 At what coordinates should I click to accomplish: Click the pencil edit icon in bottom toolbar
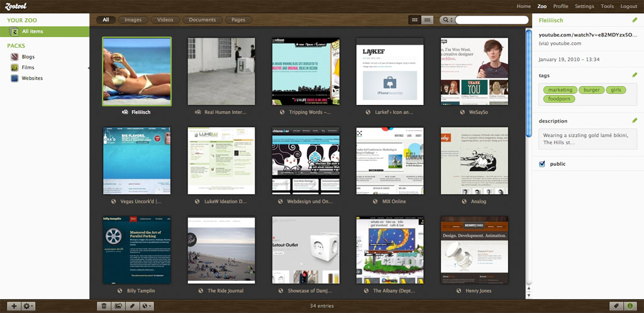[x=131, y=306]
